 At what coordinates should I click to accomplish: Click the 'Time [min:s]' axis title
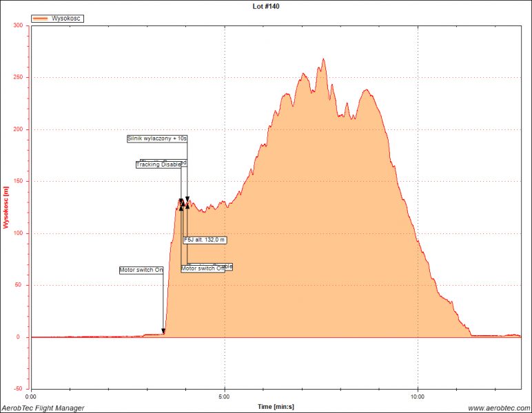pyautogui.click(x=276, y=407)
